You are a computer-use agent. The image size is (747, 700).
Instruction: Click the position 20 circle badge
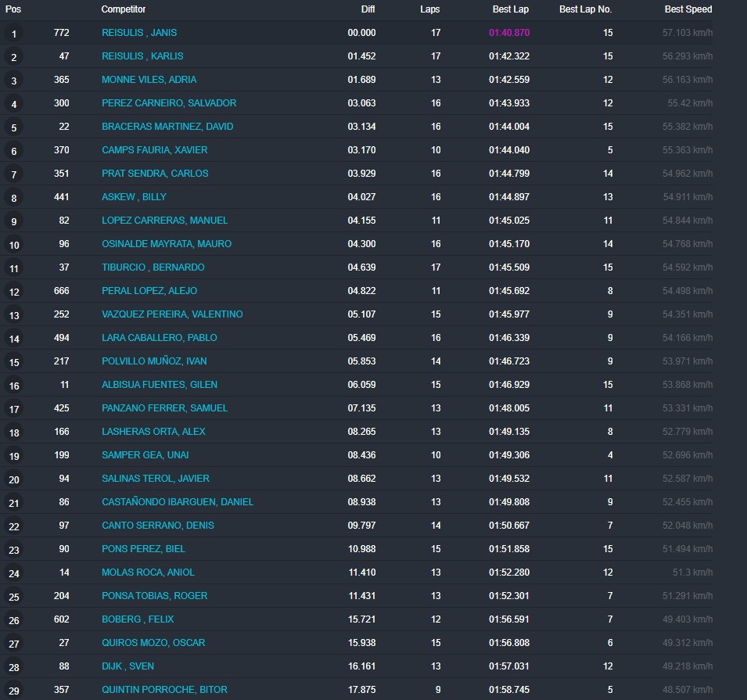tap(13, 479)
